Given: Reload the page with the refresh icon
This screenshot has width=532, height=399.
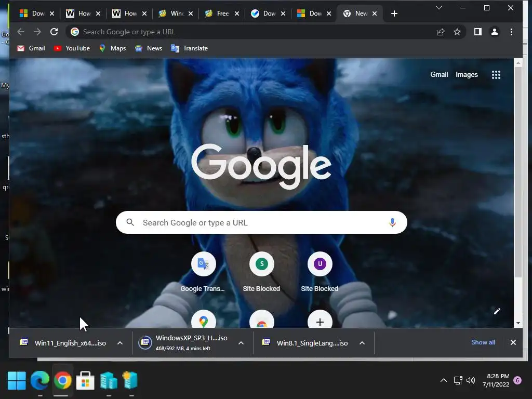Looking at the screenshot, I should [x=54, y=32].
